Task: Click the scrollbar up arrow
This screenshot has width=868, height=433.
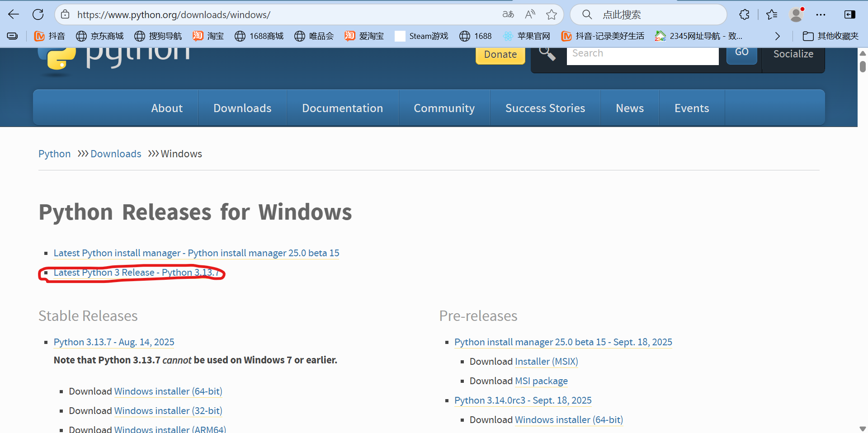Action: point(863,53)
